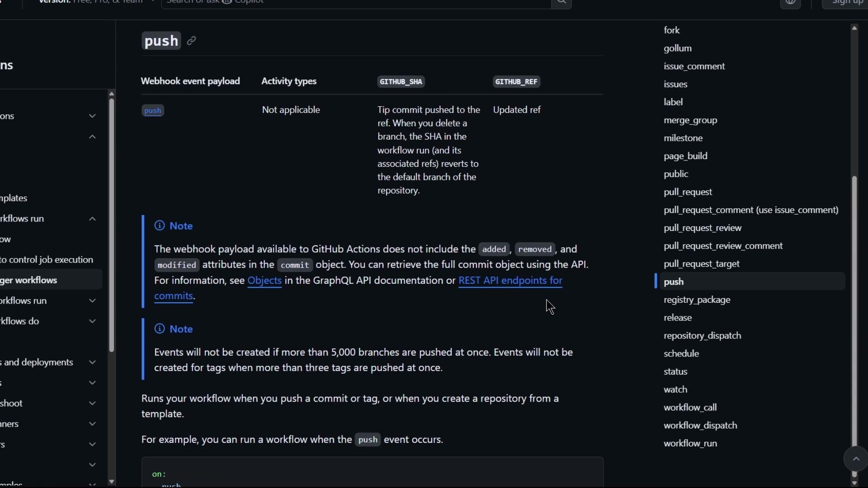Jump to issue_comment in the page outline

pos(694,66)
